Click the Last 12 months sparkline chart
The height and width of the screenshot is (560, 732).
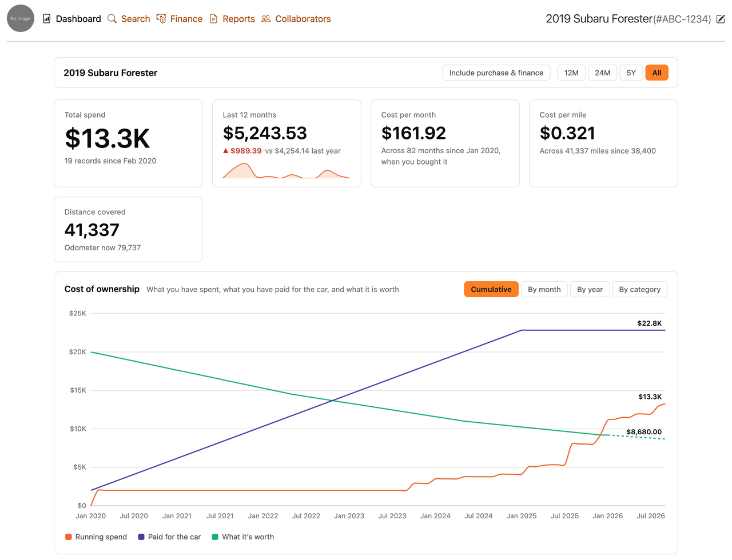click(287, 170)
